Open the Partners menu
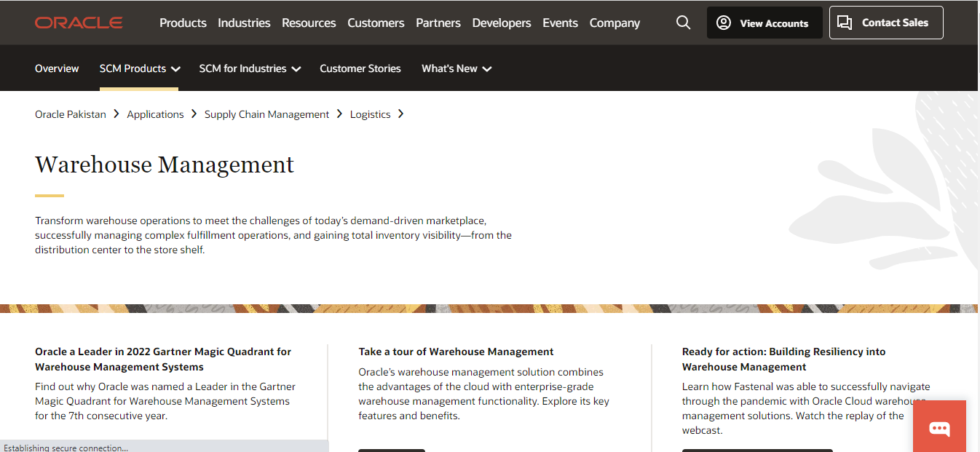The height and width of the screenshot is (452, 980). point(438,23)
